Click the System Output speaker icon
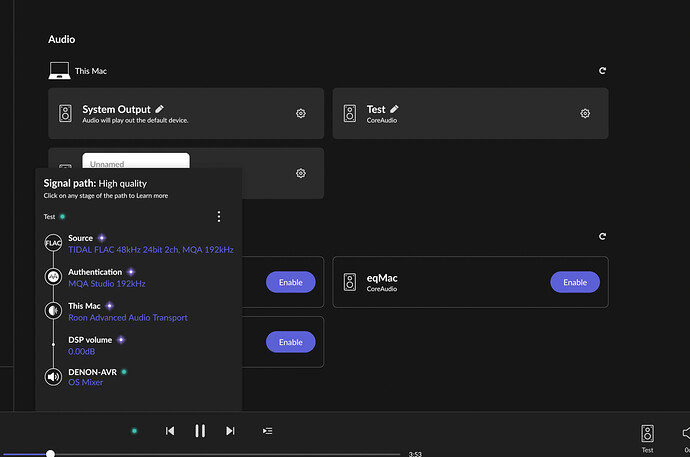Screen dimensions: 690x457 (x=65, y=113)
